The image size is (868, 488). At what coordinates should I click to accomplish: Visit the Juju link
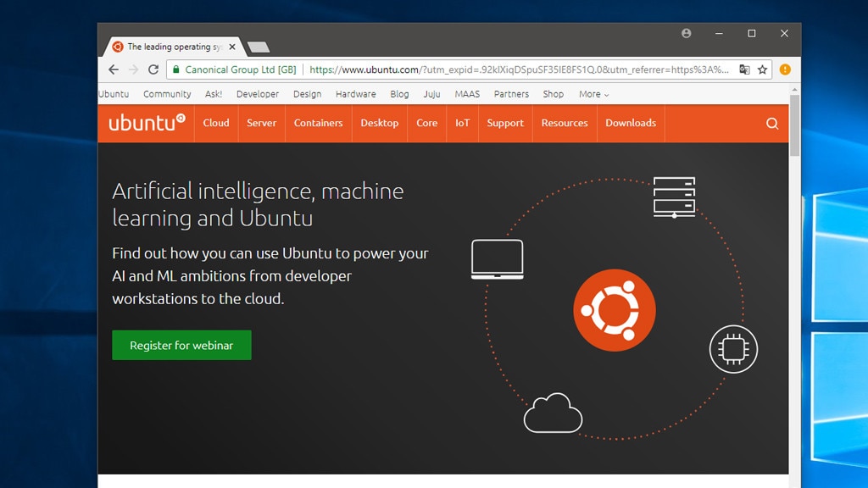(x=431, y=94)
